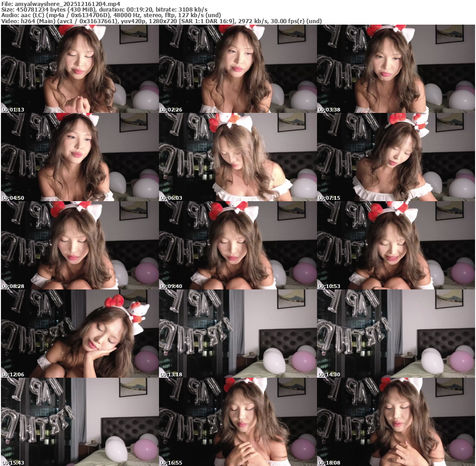Open the thumbnail stamped 00:03:38

point(396,69)
